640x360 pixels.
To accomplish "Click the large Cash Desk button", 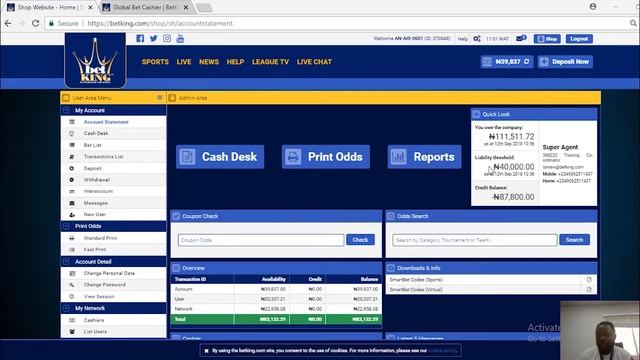I will 220,157.
